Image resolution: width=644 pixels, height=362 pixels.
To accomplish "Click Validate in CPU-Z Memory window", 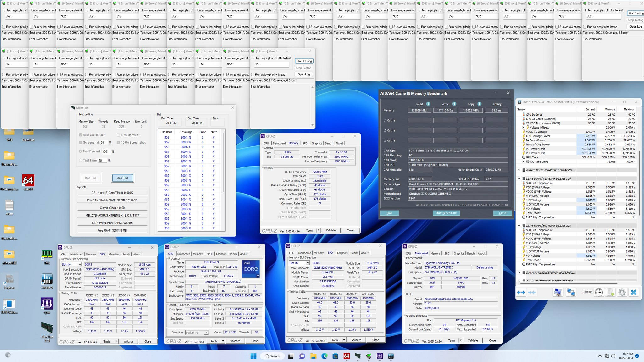I will click(x=330, y=230).
